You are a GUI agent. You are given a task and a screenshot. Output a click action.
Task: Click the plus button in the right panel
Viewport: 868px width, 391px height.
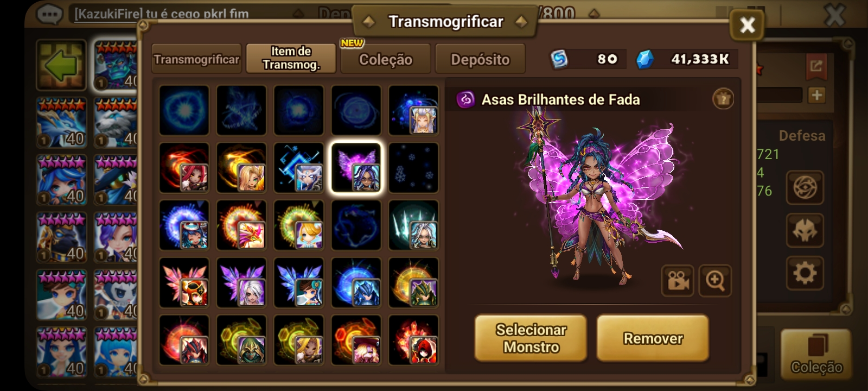pyautogui.click(x=816, y=95)
